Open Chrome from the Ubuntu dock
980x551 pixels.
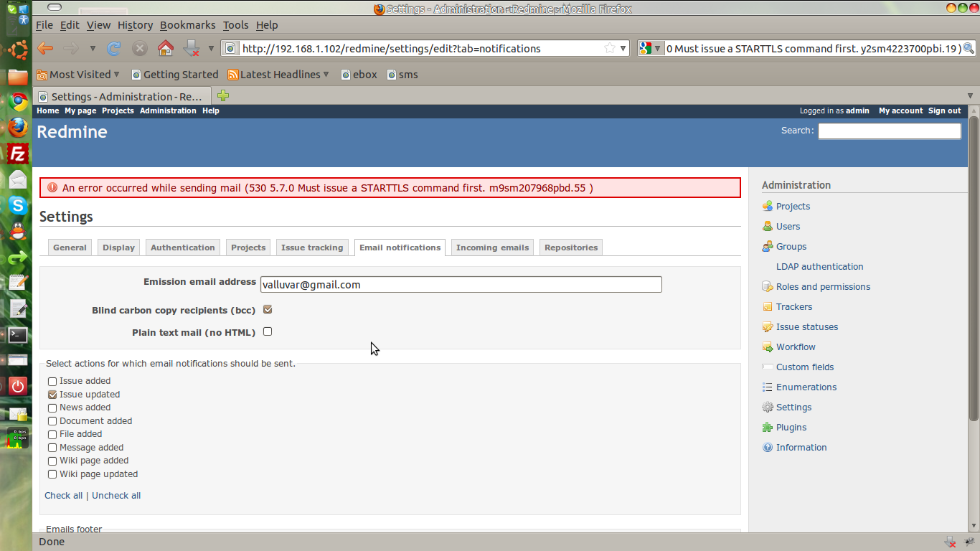18,101
